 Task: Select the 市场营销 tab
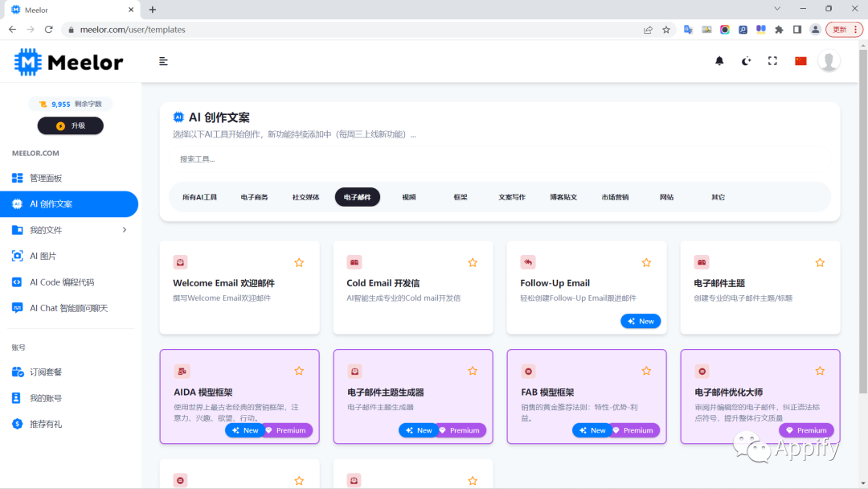[615, 197]
